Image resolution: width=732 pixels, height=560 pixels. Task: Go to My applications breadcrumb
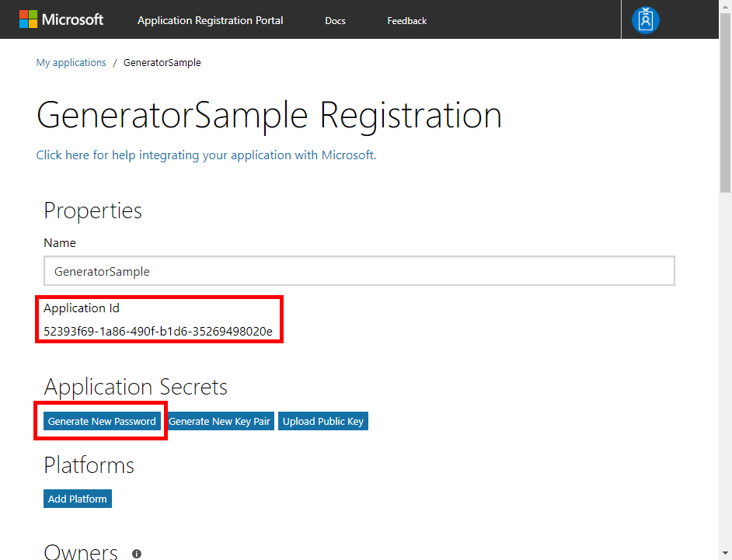tap(71, 63)
